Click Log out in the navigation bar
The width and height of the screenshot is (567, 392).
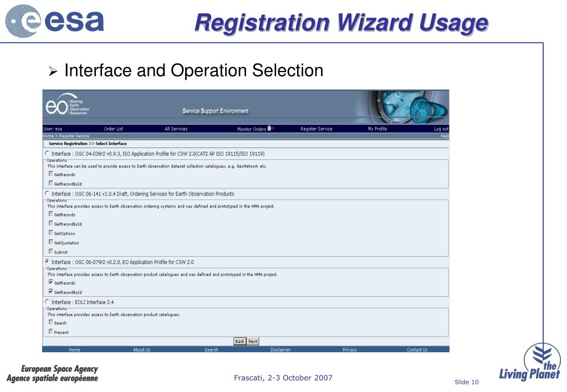click(x=441, y=129)
